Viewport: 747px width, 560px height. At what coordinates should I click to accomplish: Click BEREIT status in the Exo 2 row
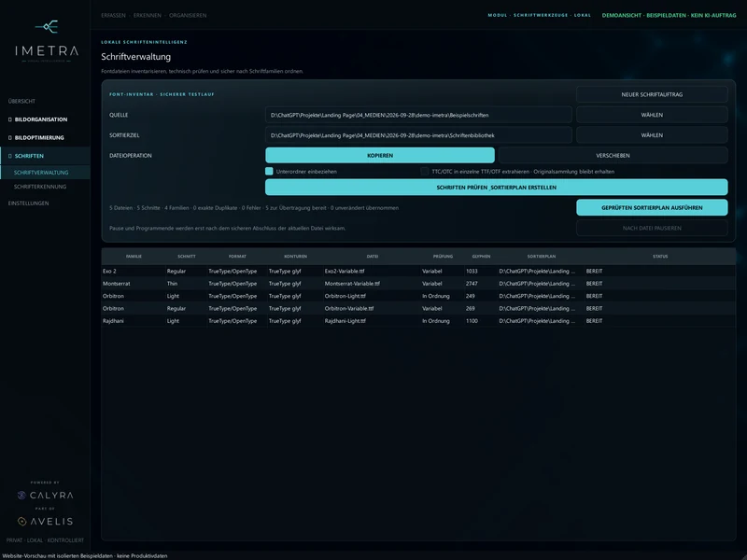point(594,271)
